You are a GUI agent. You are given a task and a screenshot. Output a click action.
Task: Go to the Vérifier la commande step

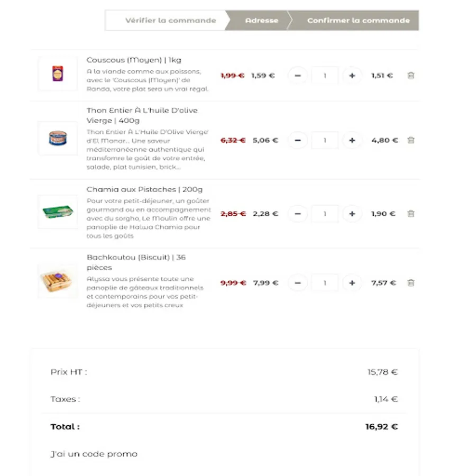(170, 21)
